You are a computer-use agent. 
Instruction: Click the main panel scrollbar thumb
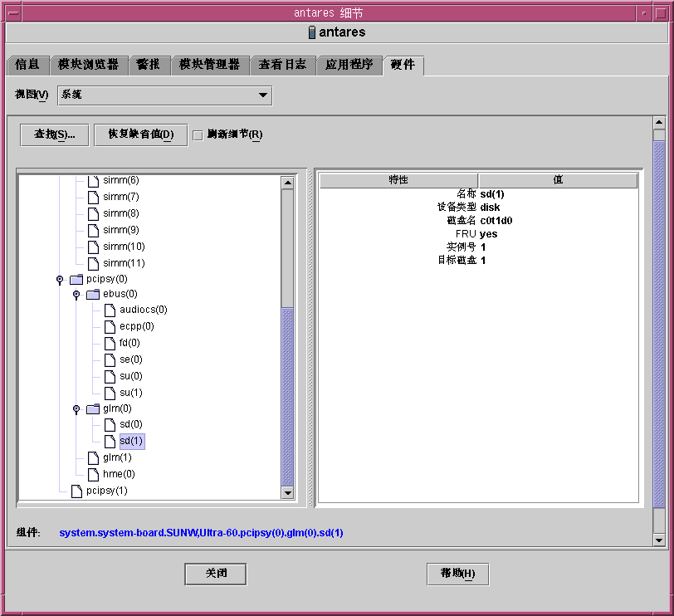(659, 325)
